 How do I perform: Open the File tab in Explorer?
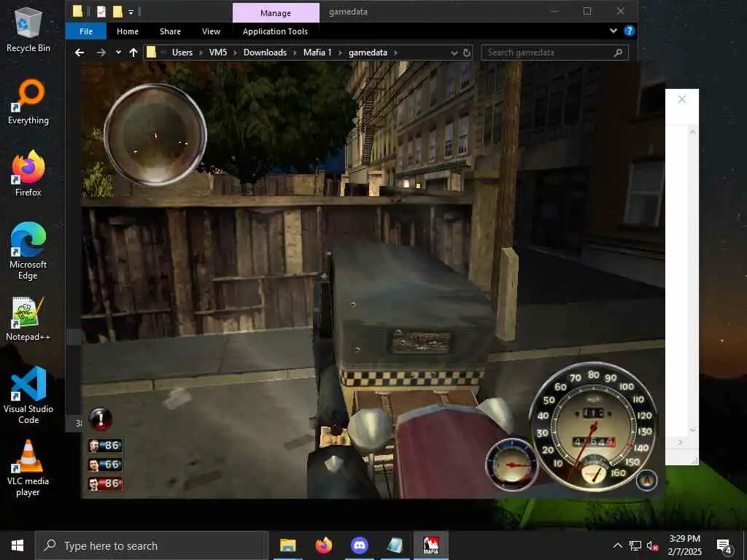[86, 31]
